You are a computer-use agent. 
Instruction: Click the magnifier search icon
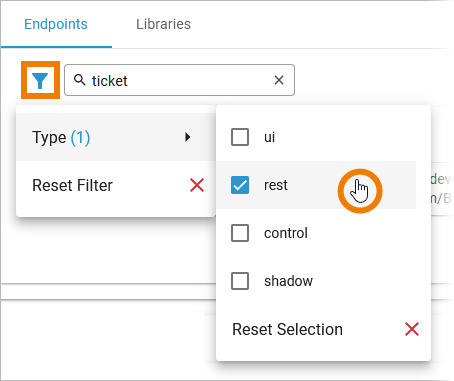pos(79,80)
